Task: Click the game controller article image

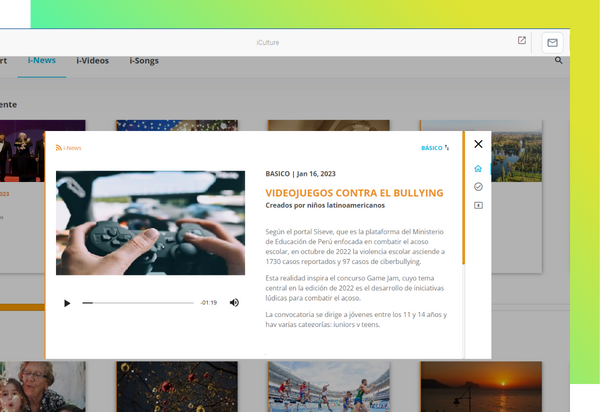Action: (150, 222)
